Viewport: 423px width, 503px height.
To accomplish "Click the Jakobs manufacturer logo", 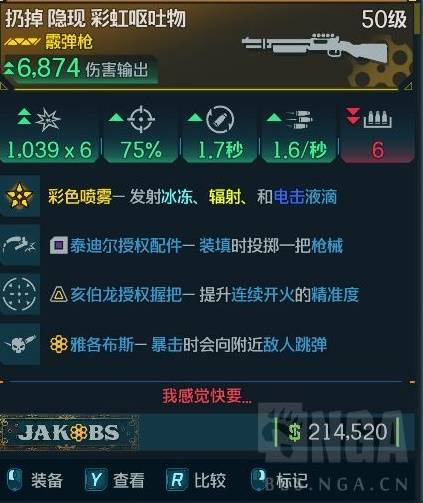I will point(68,433).
